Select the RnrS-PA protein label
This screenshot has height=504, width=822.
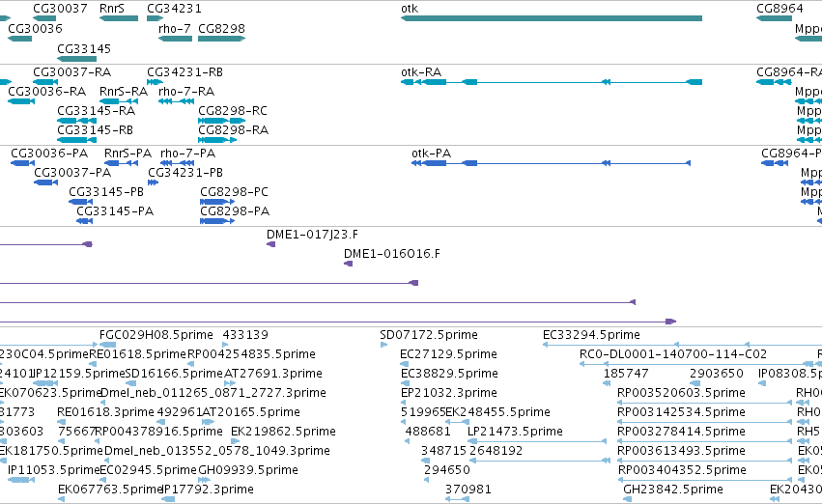point(128,154)
